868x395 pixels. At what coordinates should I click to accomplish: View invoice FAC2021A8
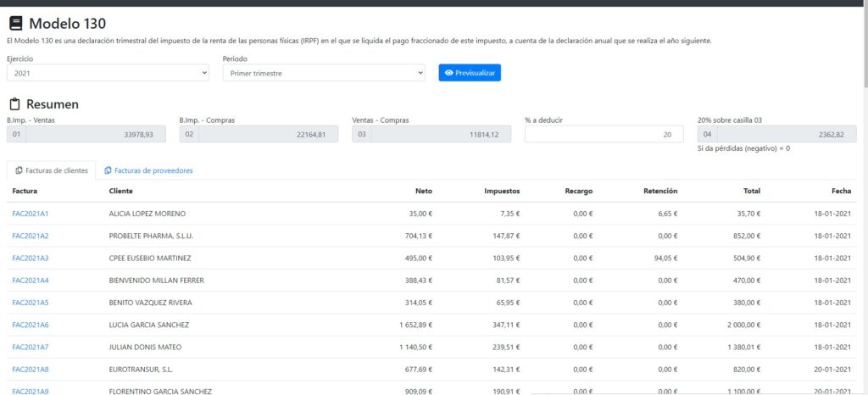[31, 370]
